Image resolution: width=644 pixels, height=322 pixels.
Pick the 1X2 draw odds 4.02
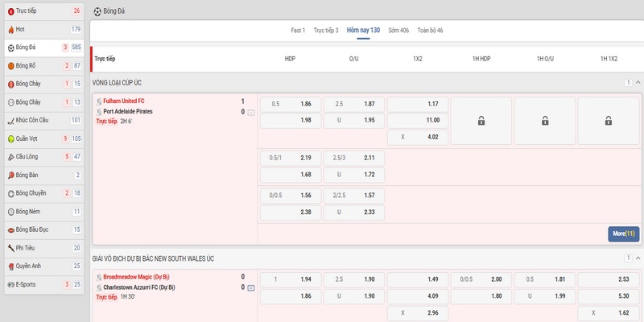(417, 137)
